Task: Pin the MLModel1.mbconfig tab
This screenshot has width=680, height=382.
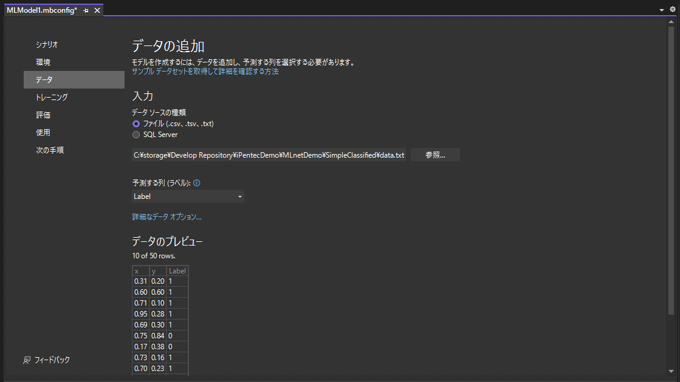Action: [86, 10]
